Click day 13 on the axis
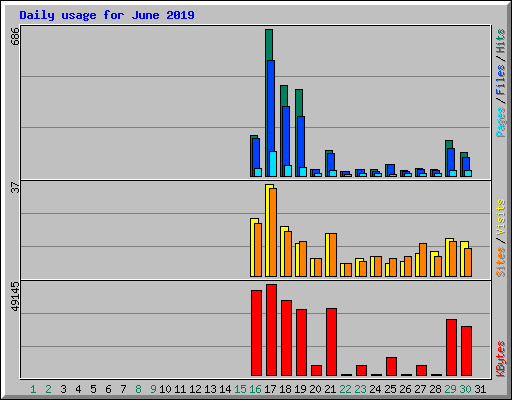Image resolution: width=512 pixels, height=400 pixels. coord(210,389)
